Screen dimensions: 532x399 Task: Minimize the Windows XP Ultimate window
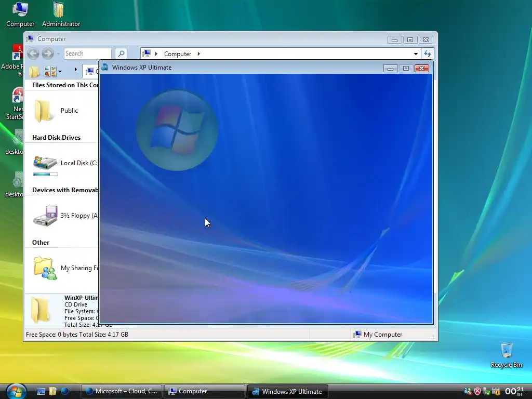point(391,69)
